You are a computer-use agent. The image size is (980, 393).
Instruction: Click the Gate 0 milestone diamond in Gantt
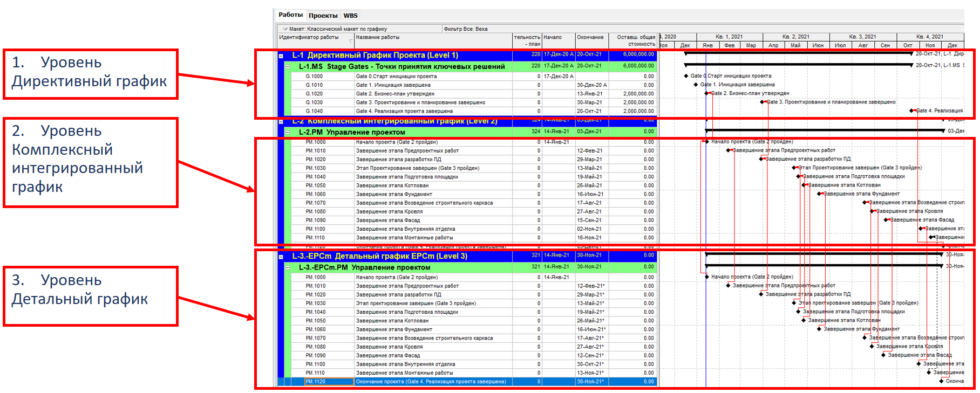(686, 76)
